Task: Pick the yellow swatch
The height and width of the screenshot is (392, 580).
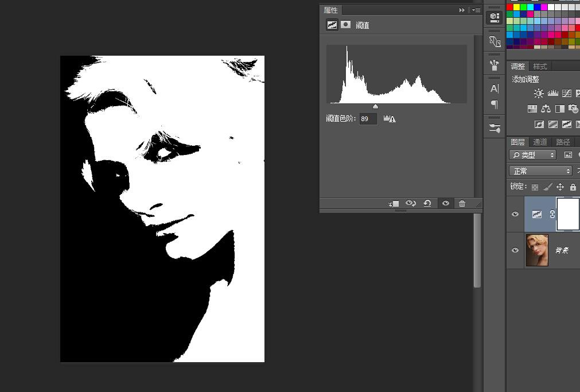Action: click(517, 7)
